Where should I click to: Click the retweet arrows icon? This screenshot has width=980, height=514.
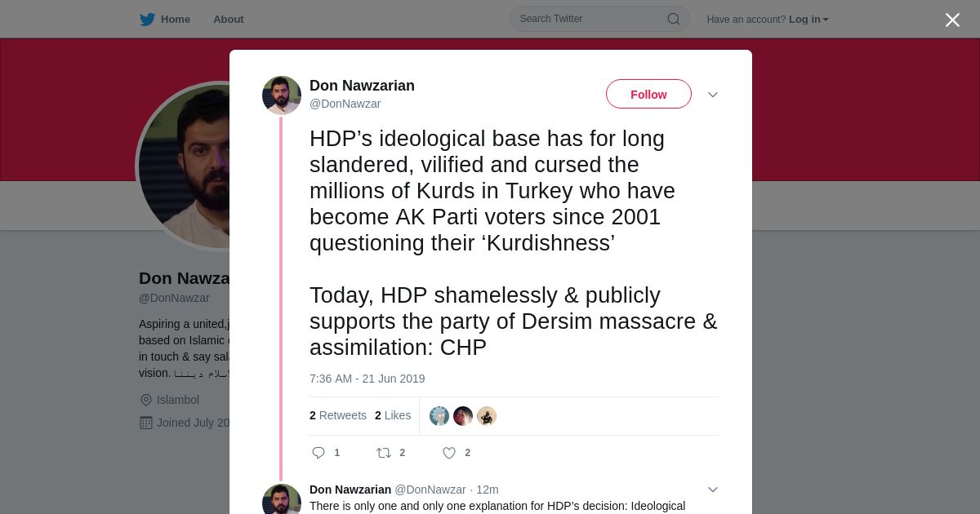click(384, 453)
